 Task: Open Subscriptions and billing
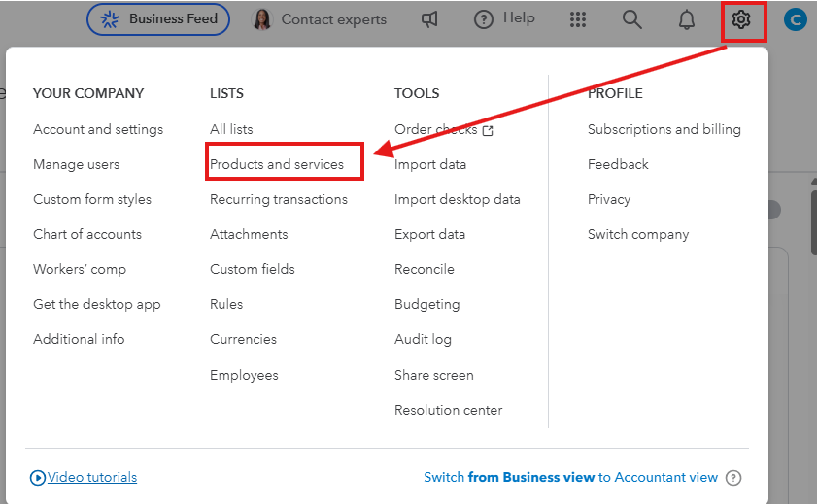664,129
